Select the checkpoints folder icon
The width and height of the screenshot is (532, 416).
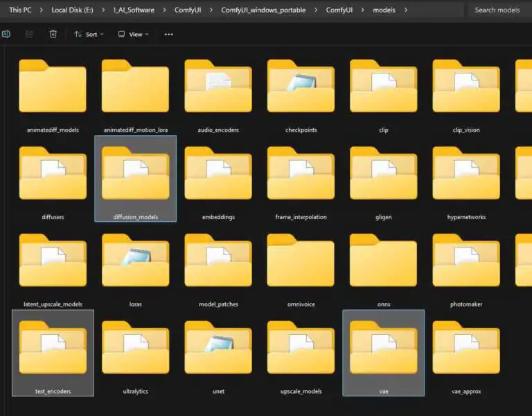pyautogui.click(x=301, y=86)
